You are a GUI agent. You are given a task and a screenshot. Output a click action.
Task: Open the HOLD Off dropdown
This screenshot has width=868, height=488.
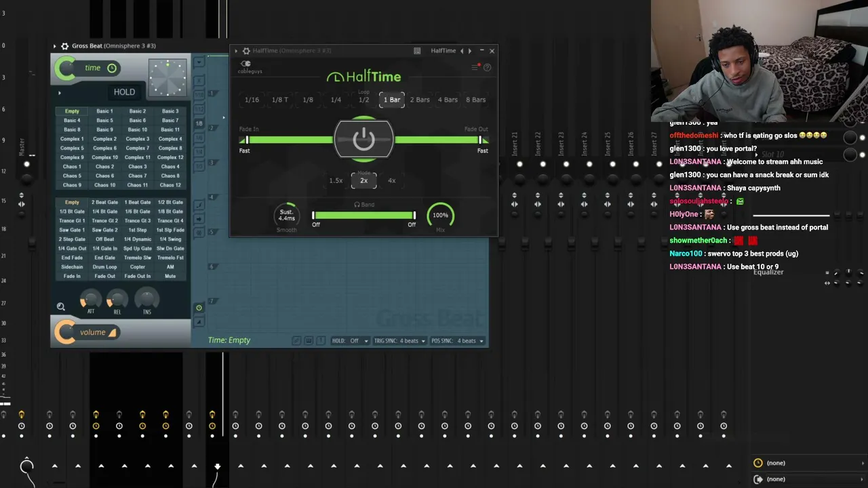[x=351, y=341]
